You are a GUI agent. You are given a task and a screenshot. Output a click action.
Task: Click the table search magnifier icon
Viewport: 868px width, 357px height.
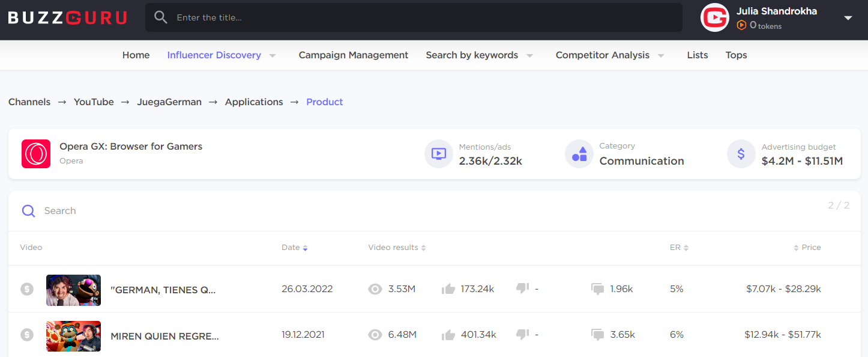(28, 211)
